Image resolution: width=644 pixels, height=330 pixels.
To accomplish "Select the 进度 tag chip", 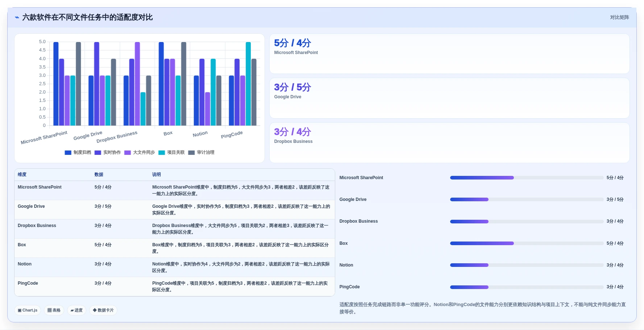I will 76,310.
